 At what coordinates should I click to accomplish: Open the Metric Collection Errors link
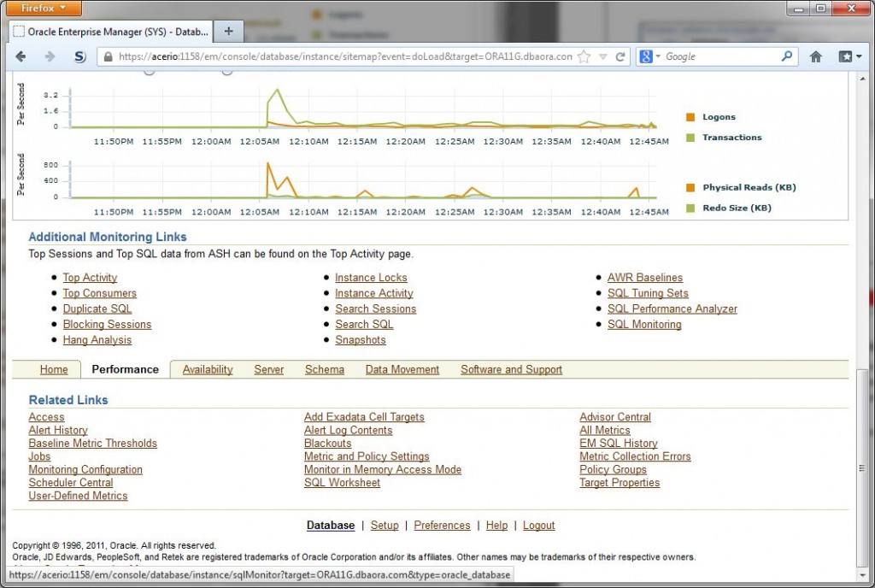point(635,456)
